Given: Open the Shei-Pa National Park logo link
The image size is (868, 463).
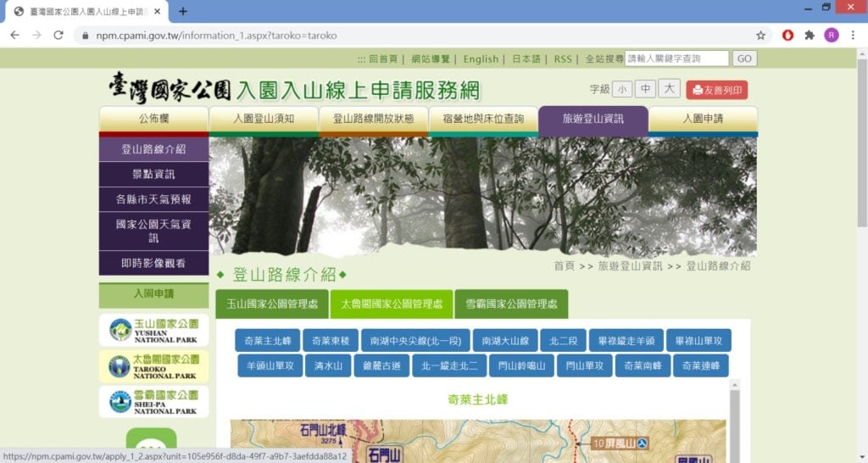Looking at the screenshot, I should (x=153, y=402).
